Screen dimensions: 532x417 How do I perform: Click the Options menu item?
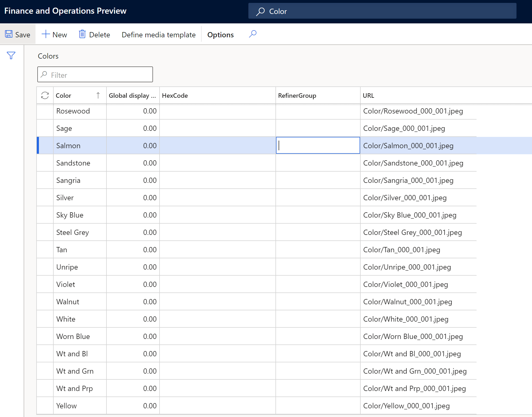pyautogui.click(x=221, y=34)
